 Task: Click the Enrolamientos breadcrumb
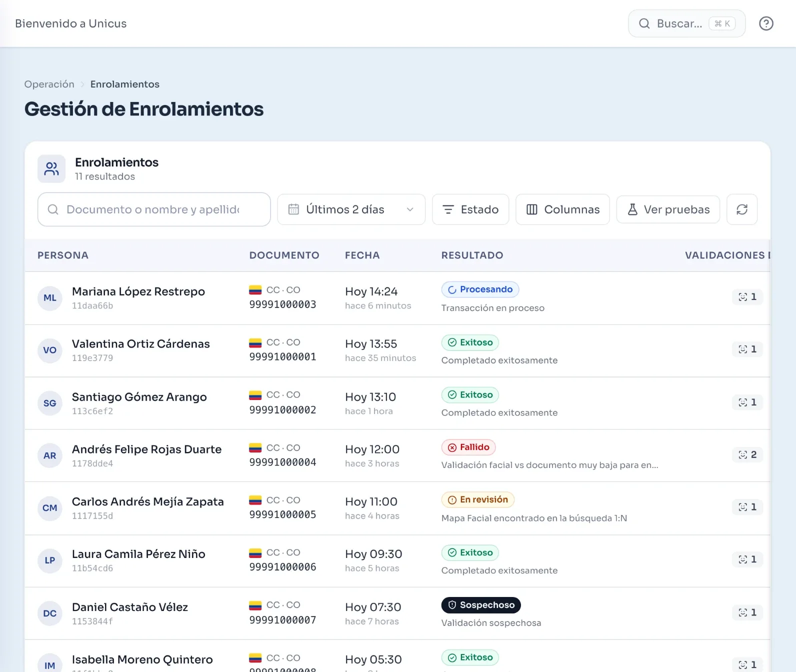[x=125, y=84]
